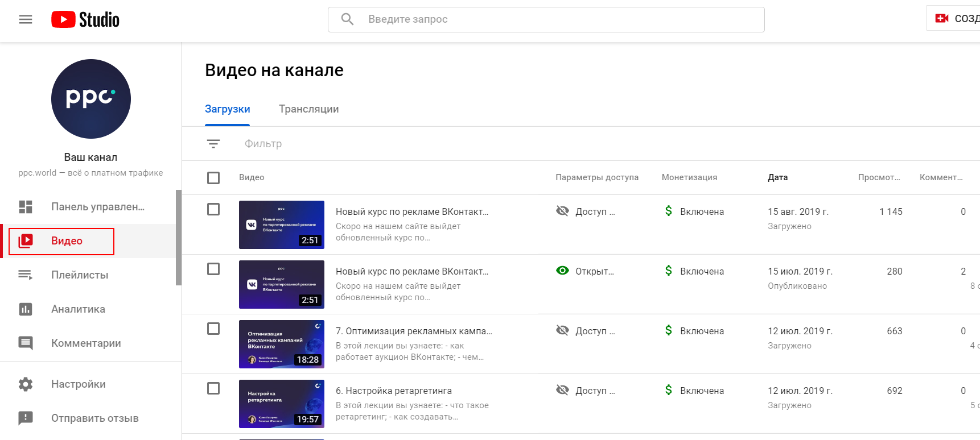Open monetization dropdown for video 7 Оптимизация
980x440 pixels.
[694, 331]
